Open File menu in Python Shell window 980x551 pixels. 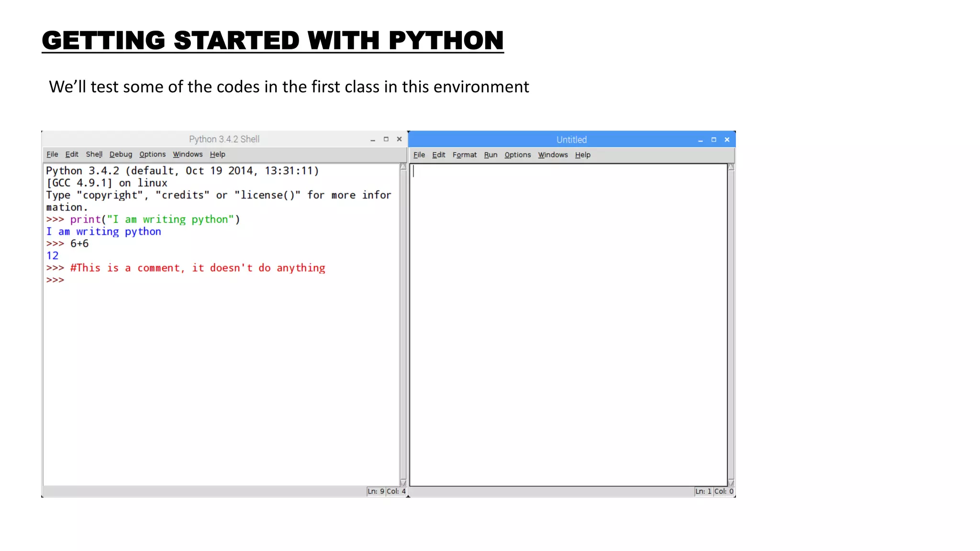click(52, 154)
